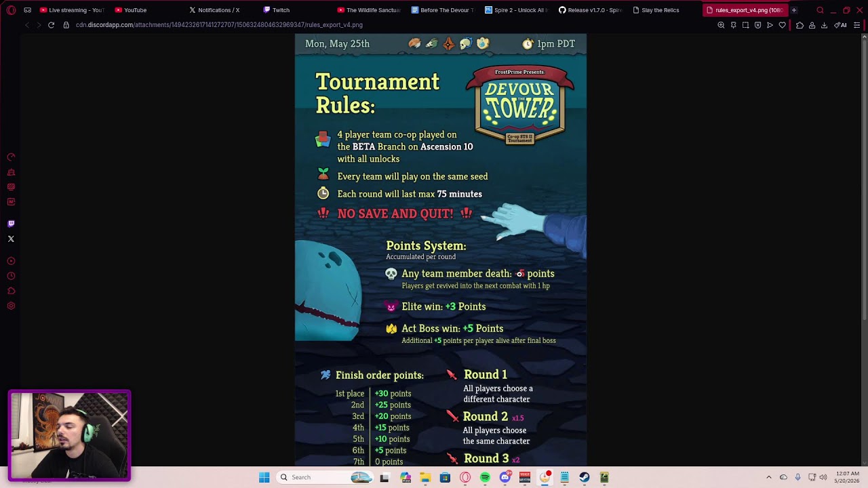Select the rules_export_v4.png tab
This screenshot has width=868, height=488.
745,10
